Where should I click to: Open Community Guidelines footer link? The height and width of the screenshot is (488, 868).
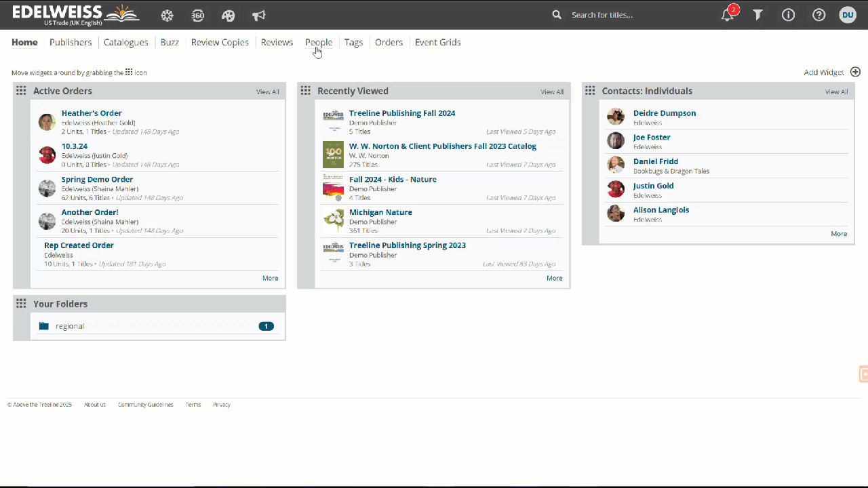tap(146, 405)
